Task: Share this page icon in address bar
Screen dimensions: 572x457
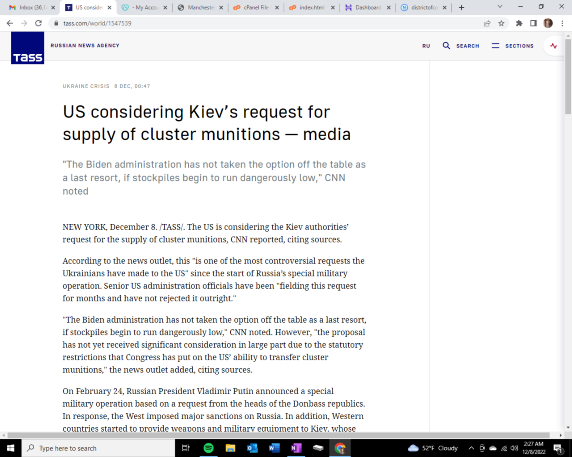Action: (487, 23)
